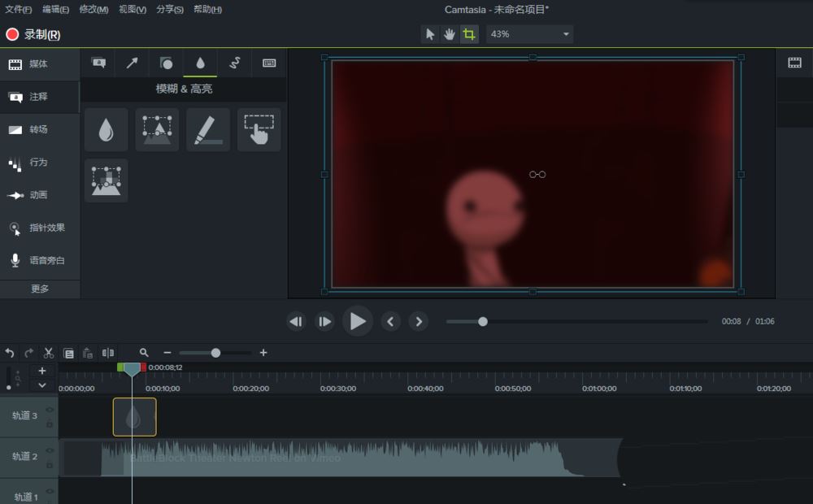Zoom in the timeline with plus button
813x504 pixels.
[263, 353]
